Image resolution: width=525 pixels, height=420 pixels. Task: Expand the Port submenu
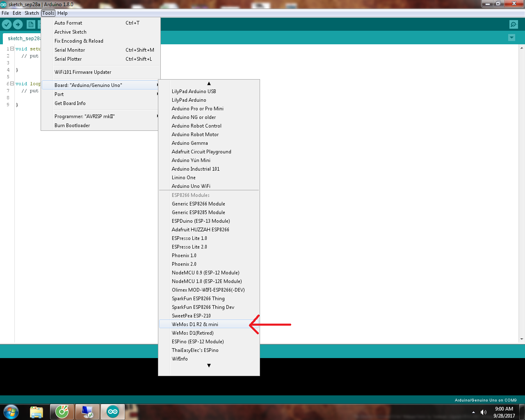100,94
